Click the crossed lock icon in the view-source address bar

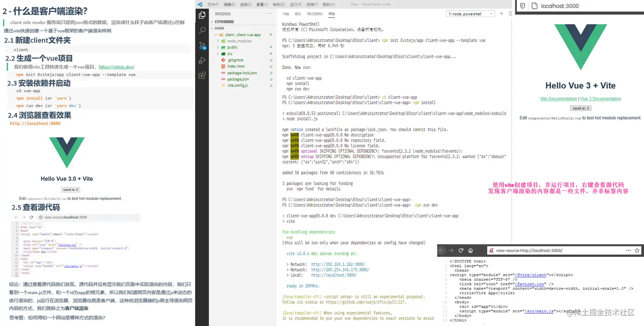point(491,251)
